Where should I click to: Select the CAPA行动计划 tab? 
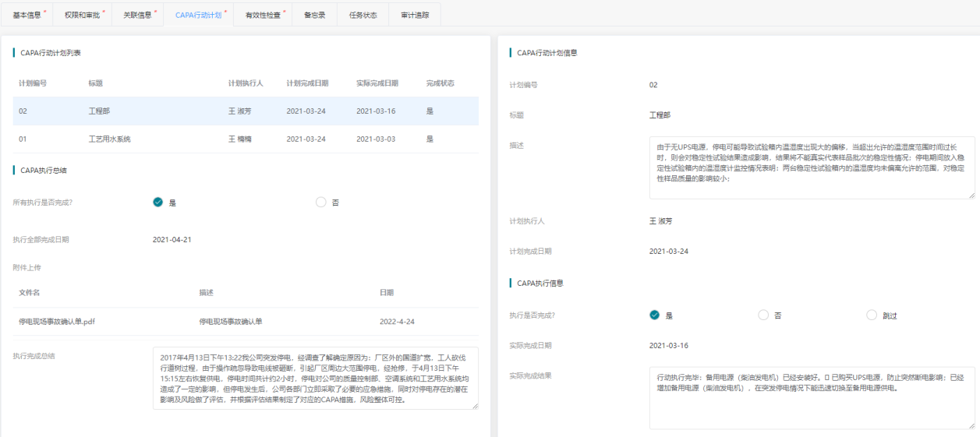(x=199, y=15)
